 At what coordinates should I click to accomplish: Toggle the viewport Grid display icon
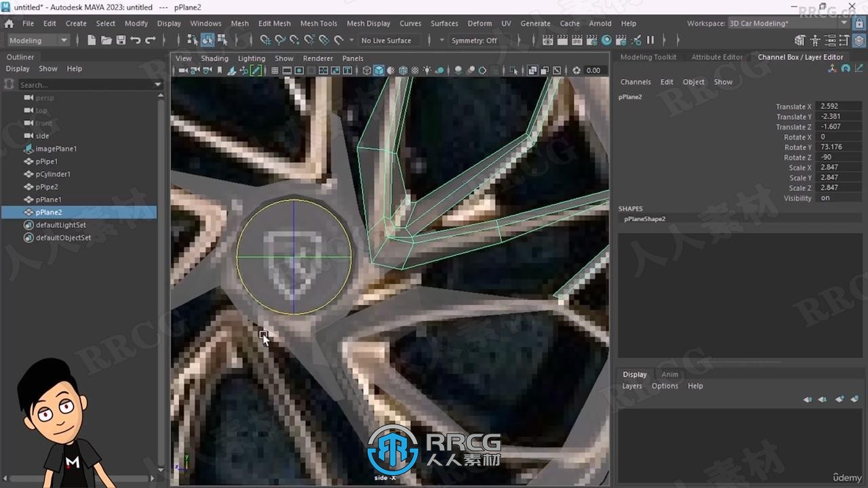(275, 70)
